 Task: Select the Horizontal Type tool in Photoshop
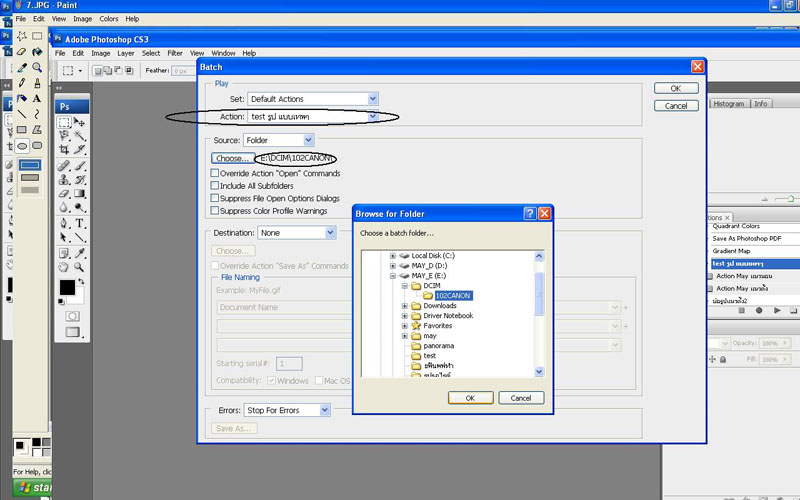79,223
